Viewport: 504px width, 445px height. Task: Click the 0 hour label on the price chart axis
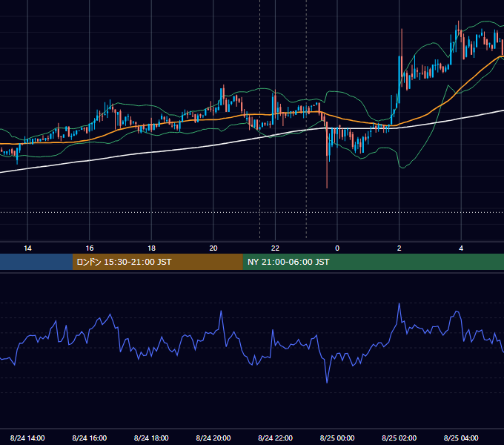[x=337, y=248]
